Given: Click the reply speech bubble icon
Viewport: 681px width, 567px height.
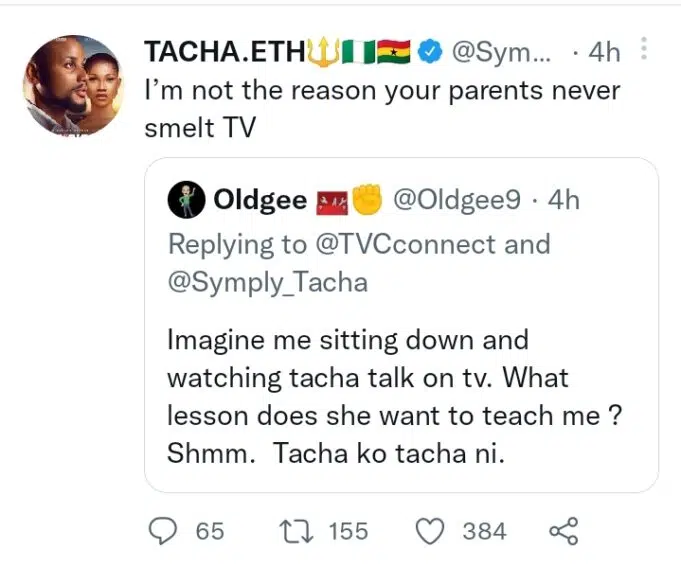Looking at the screenshot, I should 162,531.
